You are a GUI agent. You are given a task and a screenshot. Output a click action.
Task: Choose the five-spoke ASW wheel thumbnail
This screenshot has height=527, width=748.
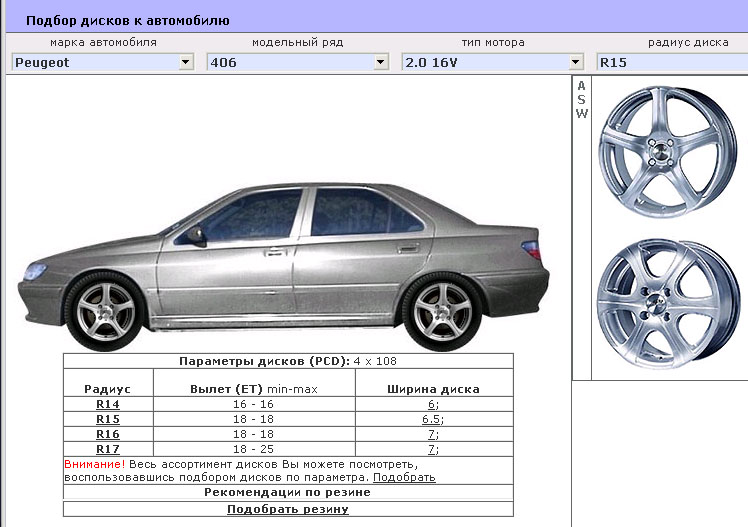667,152
